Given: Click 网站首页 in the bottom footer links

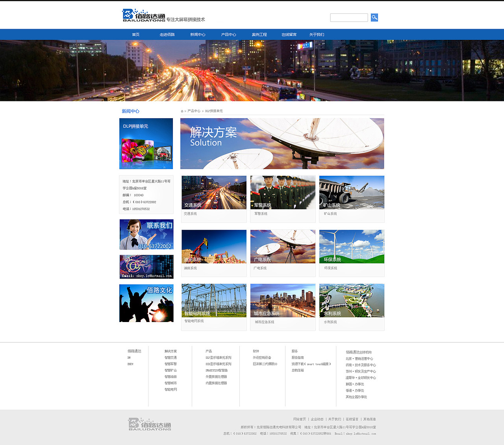Looking at the screenshot, I should (x=299, y=419).
